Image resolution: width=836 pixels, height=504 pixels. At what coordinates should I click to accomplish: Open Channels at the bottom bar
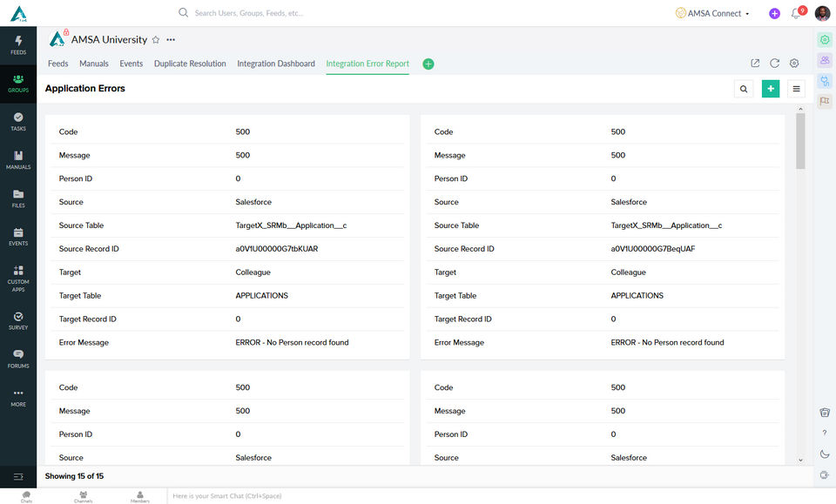[84, 497]
